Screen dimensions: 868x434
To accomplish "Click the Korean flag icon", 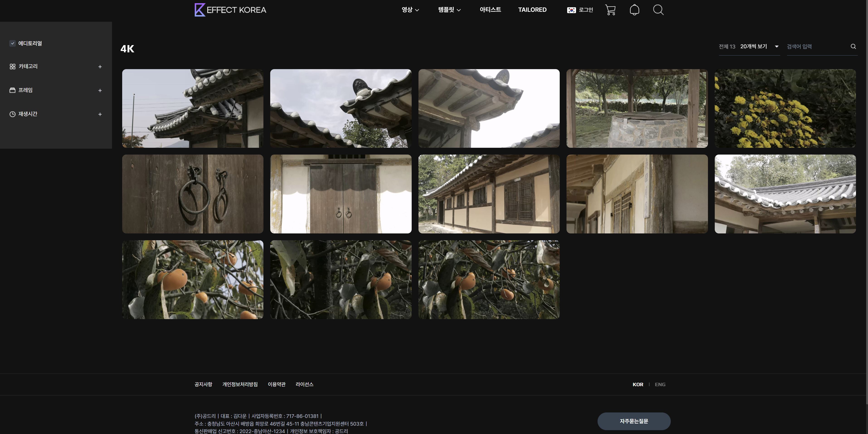I will point(571,10).
